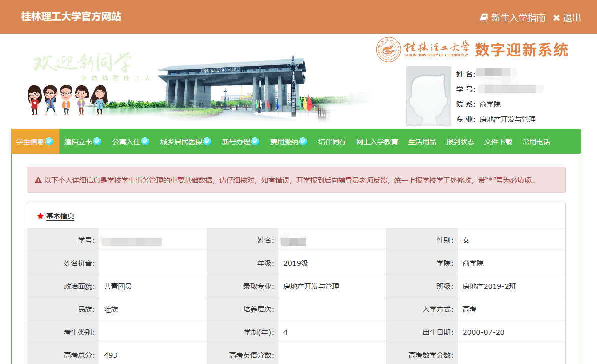Open the 生活用品 tab
The height and width of the screenshot is (364, 597).
422,142
